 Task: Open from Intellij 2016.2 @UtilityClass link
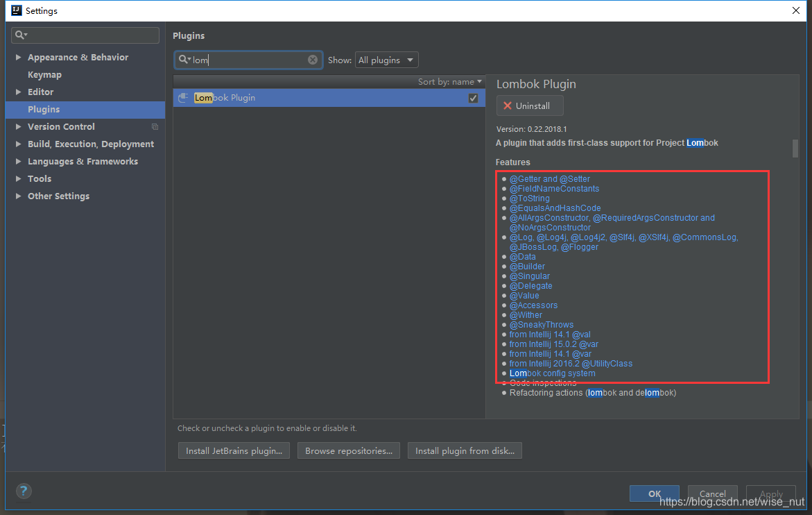[571, 364]
